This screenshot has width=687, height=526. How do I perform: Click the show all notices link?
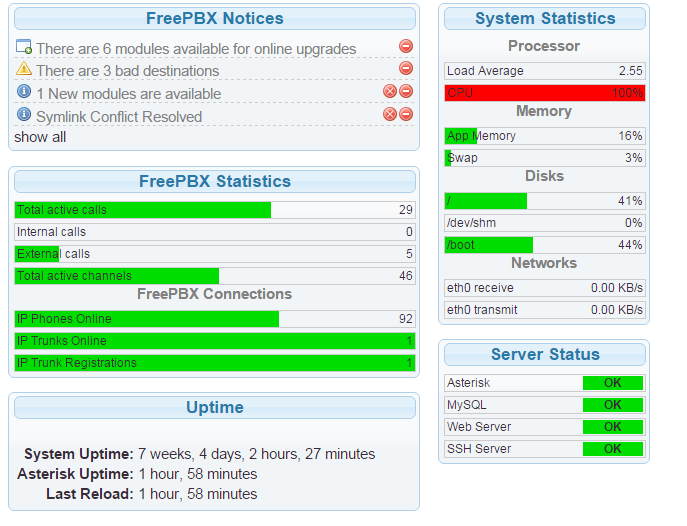40,137
